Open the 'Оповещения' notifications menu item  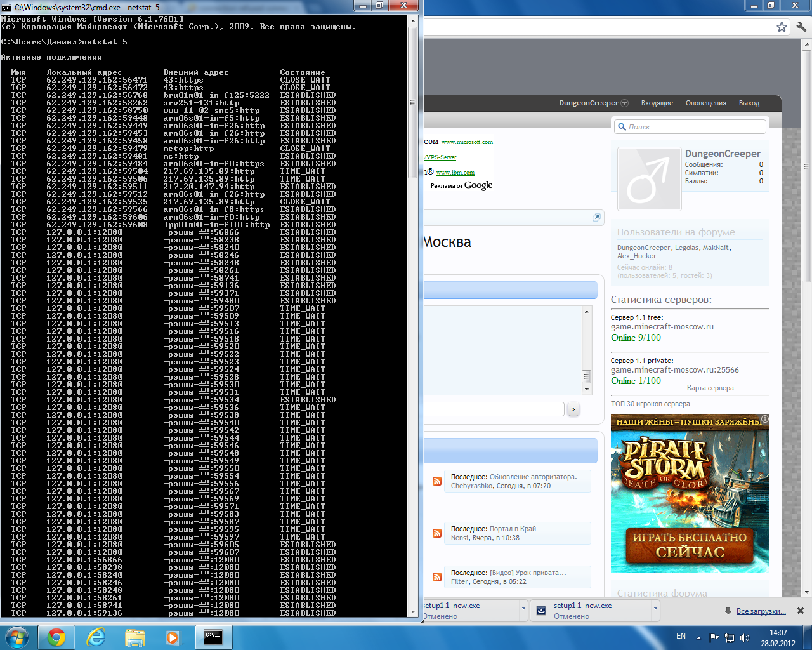click(705, 103)
